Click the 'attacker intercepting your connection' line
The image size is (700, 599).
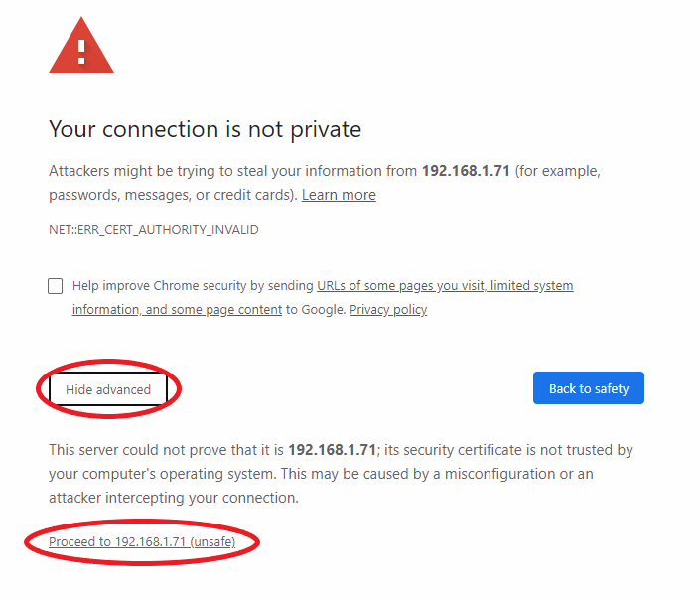click(174, 497)
